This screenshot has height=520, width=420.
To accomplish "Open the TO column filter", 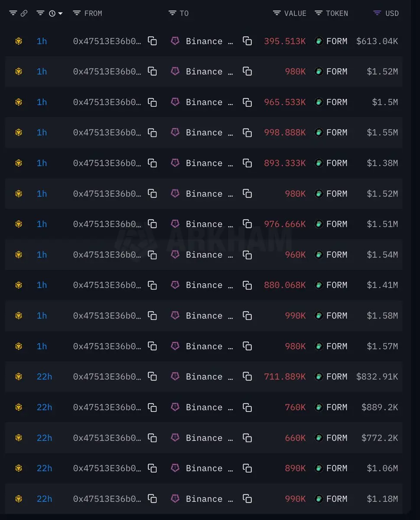I will coord(172,13).
